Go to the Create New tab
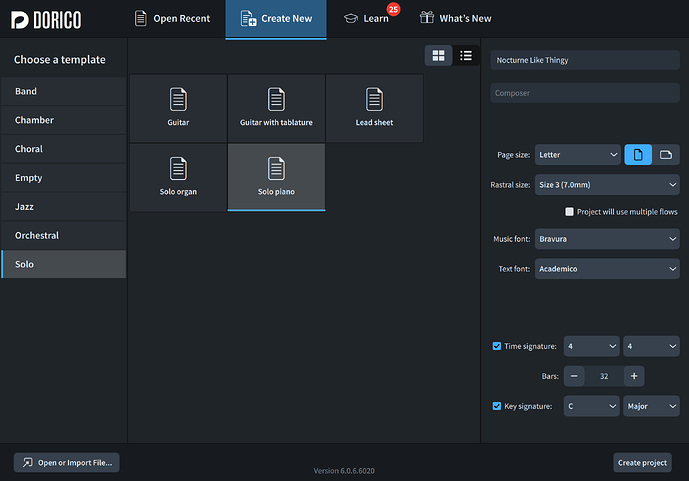Screen dimensions: 689x481 276,19
